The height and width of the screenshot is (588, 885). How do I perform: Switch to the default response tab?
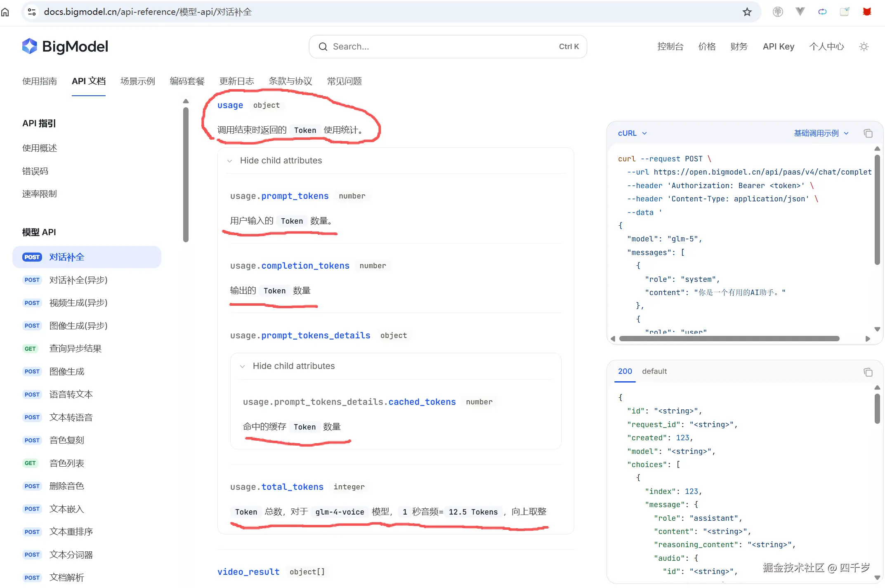(654, 371)
